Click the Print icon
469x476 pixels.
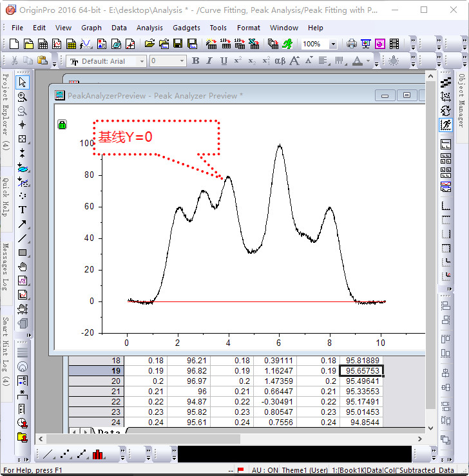coord(352,44)
